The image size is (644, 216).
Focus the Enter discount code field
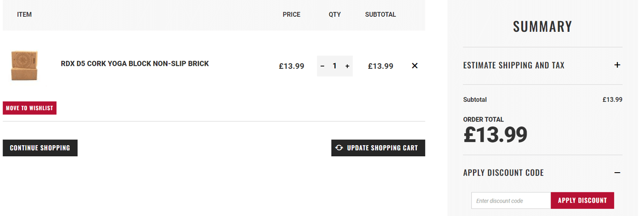[x=511, y=201]
